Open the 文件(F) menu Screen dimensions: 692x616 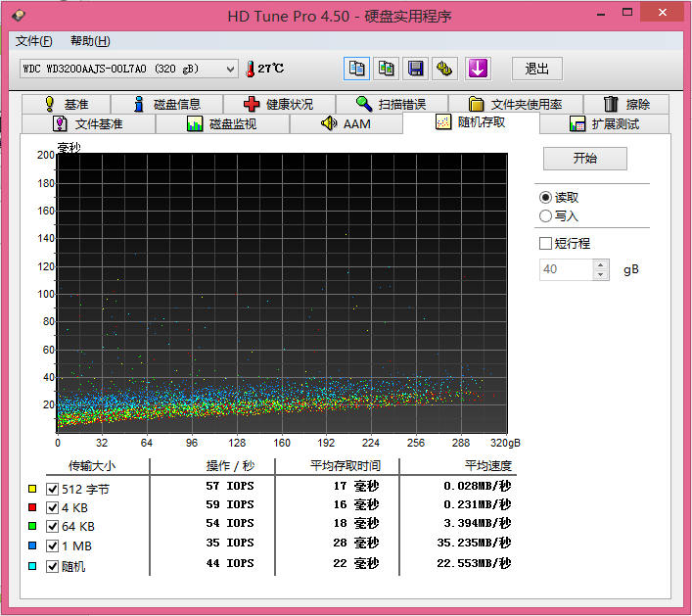pos(34,41)
